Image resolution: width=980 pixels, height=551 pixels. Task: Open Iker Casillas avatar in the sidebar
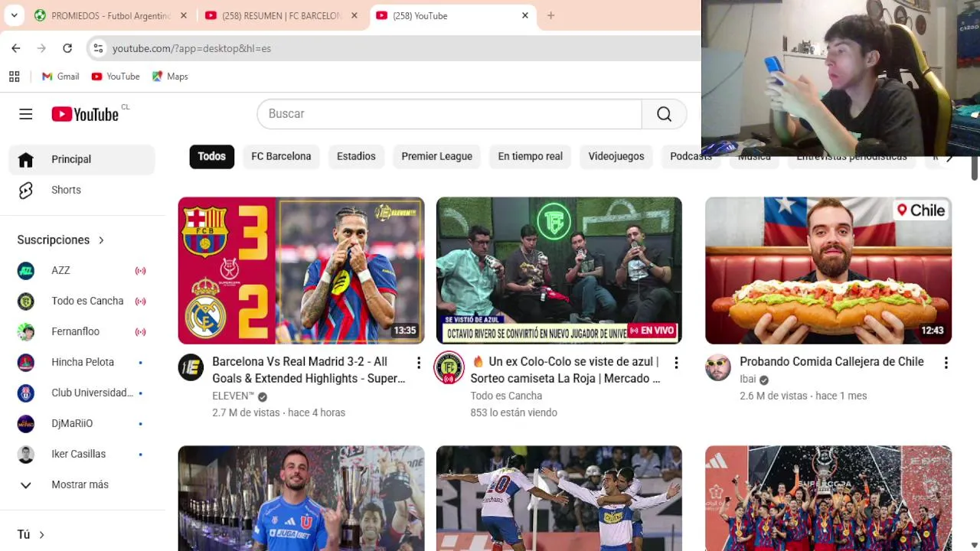click(x=26, y=454)
